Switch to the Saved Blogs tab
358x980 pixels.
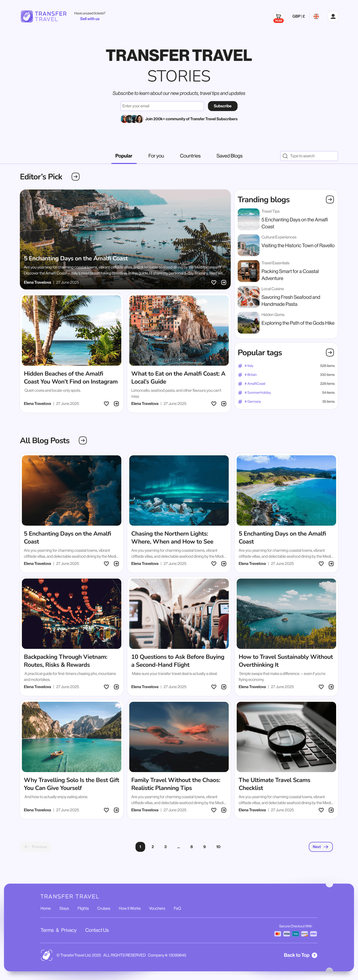click(229, 156)
